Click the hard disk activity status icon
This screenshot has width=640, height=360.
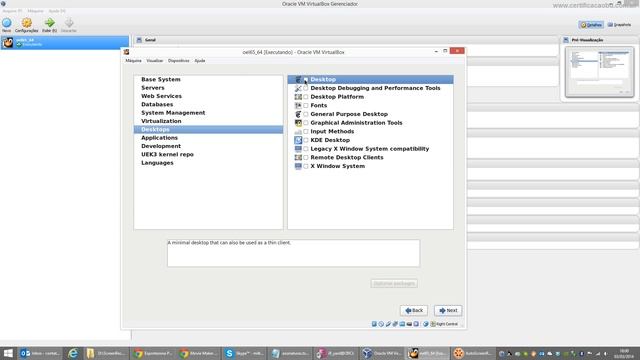tap(374, 324)
